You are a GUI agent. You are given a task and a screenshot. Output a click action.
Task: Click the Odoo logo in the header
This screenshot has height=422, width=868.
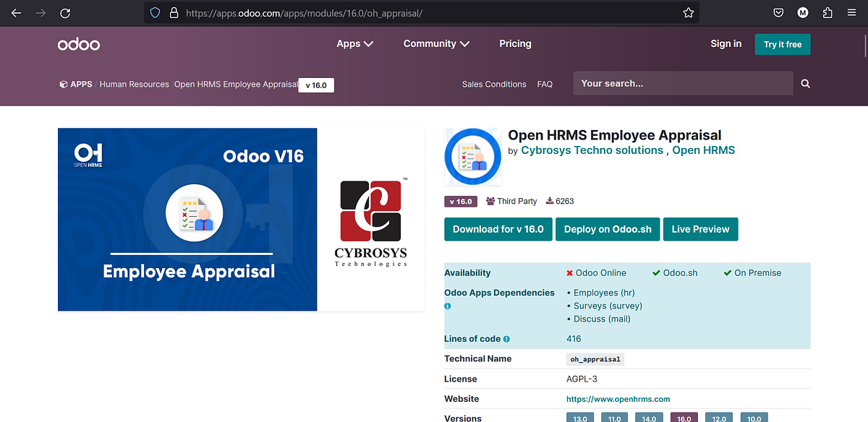click(78, 43)
